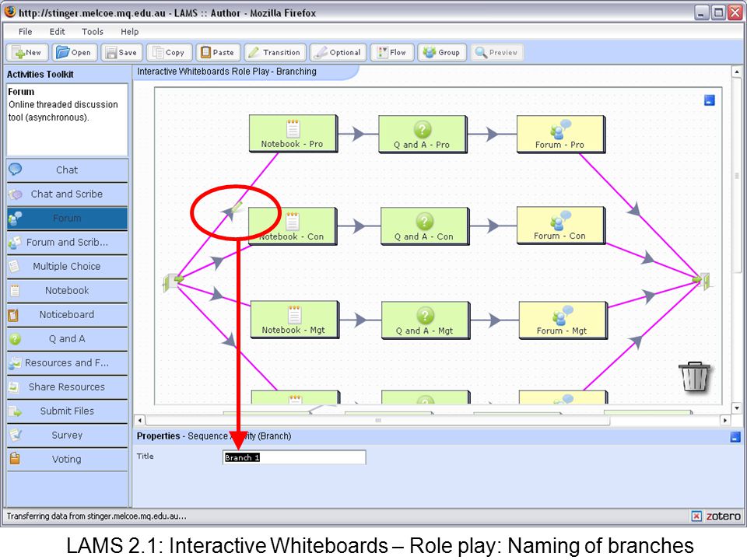Open the Tools menu
Viewport: 747px width, 560px height.
[x=93, y=31]
